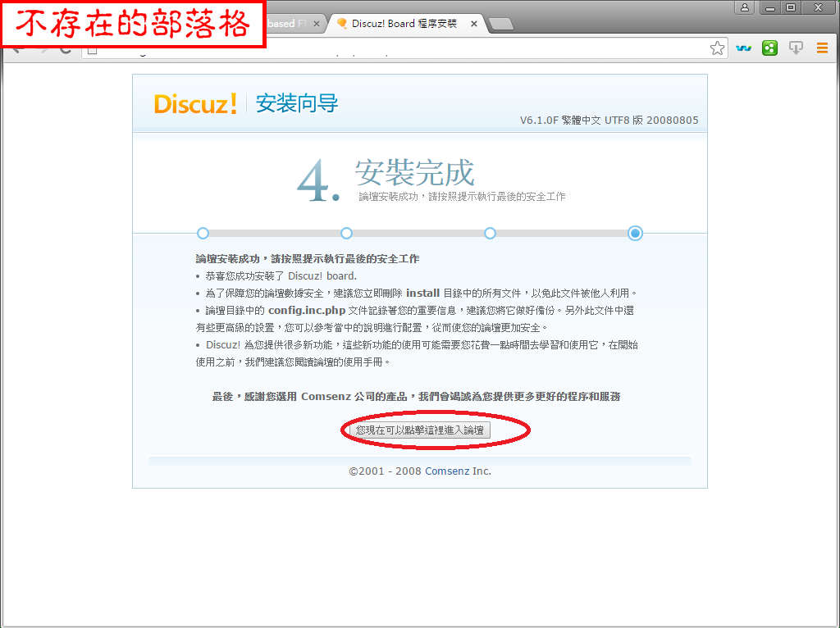
Task: Select the first step progress marker
Action: point(203,234)
